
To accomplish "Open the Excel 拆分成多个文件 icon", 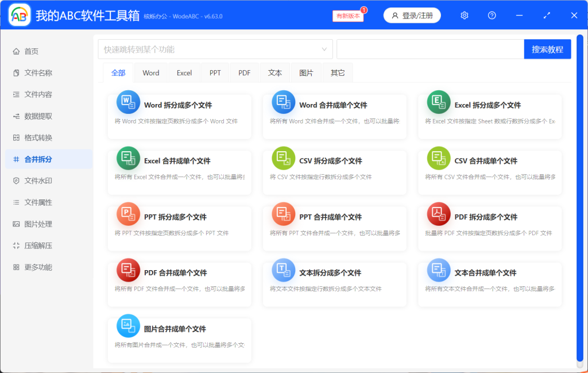I will pyautogui.click(x=439, y=102).
